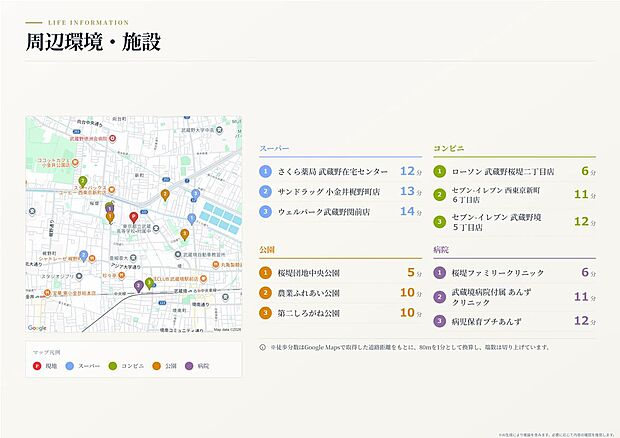Click the purple 病院 dot in map legend
Viewport: 620px width, 438px height.
pos(189,366)
